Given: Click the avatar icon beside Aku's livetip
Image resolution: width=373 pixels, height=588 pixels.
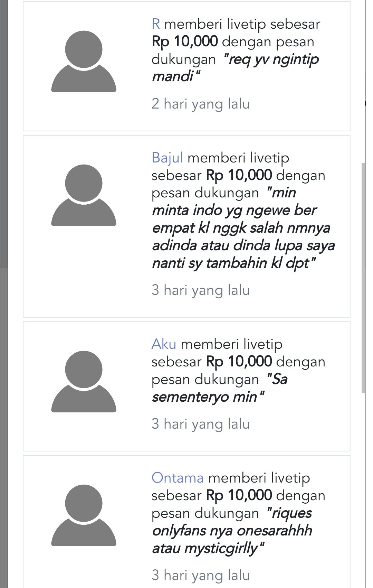Looking at the screenshot, I should pos(84,381).
